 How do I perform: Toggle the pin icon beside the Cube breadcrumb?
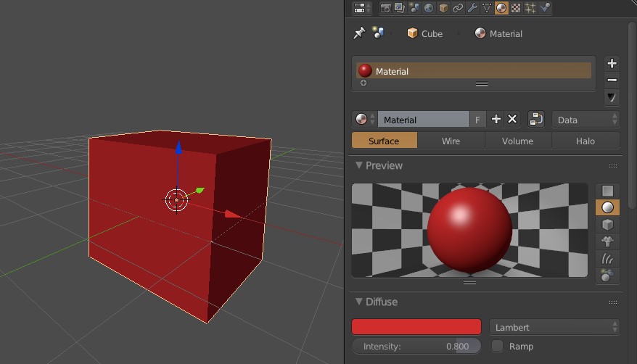359,33
